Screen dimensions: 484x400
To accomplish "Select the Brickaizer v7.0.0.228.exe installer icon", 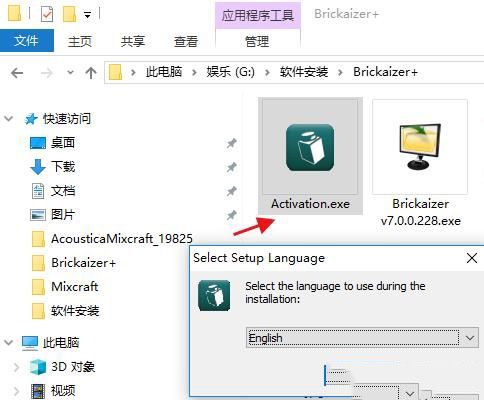I will [x=420, y=147].
